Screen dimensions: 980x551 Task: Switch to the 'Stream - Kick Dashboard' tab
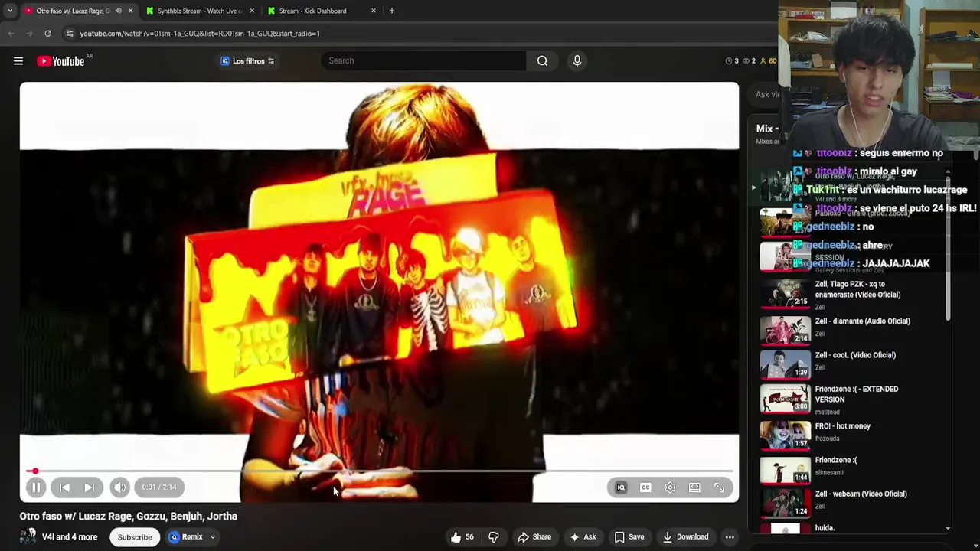click(x=312, y=11)
